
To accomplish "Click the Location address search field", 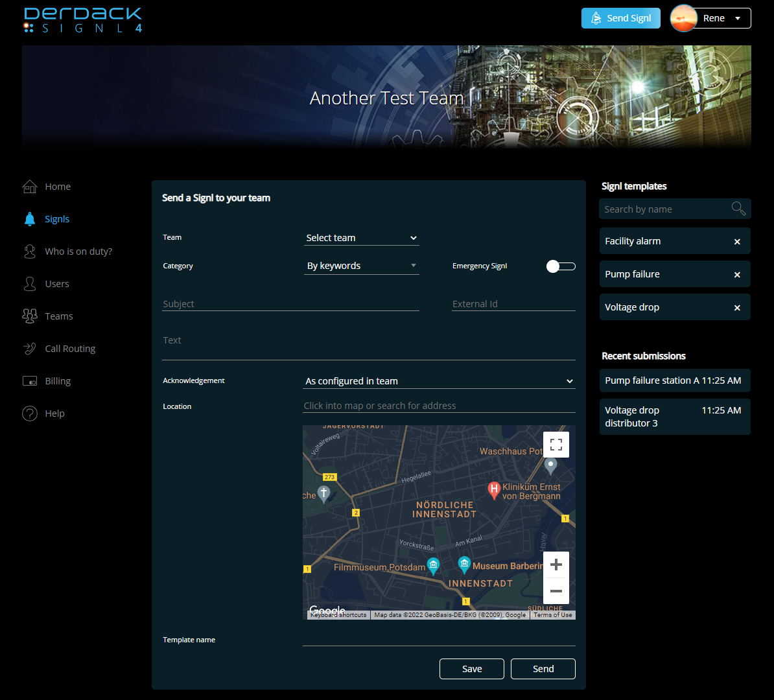I will click(x=439, y=406).
